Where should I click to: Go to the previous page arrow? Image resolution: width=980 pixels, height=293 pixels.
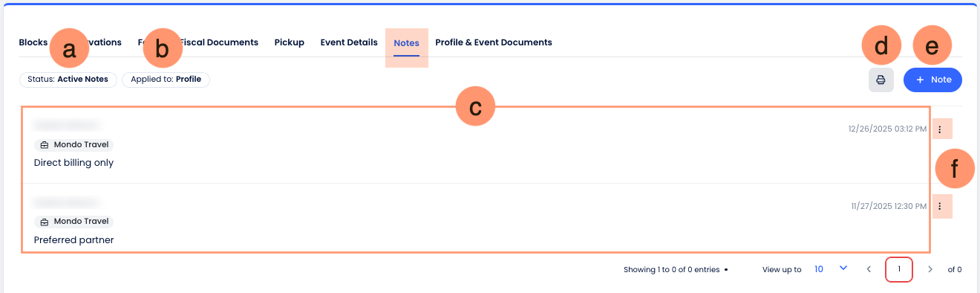click(x=869, y=269)
